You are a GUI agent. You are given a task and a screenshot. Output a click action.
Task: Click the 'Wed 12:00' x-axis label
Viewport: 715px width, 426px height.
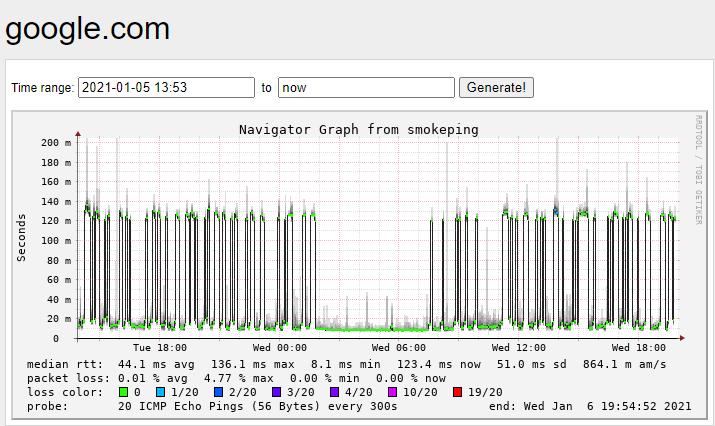point(518,348)
